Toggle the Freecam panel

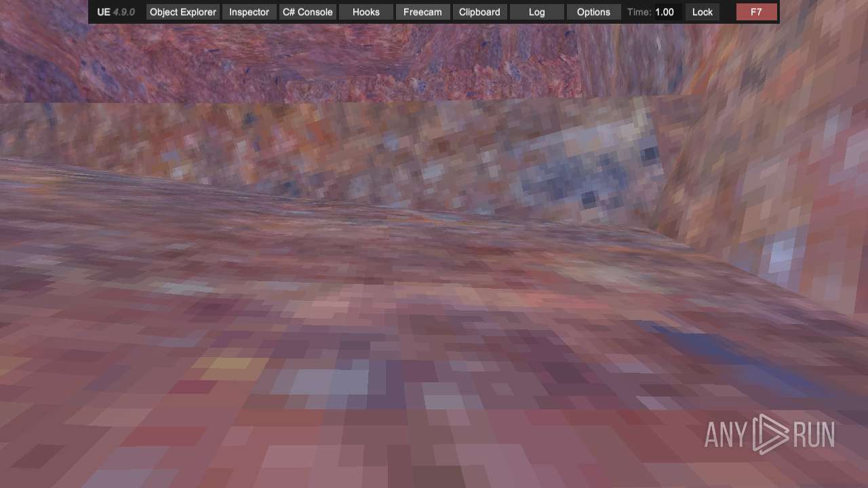[x=422, y=12]
